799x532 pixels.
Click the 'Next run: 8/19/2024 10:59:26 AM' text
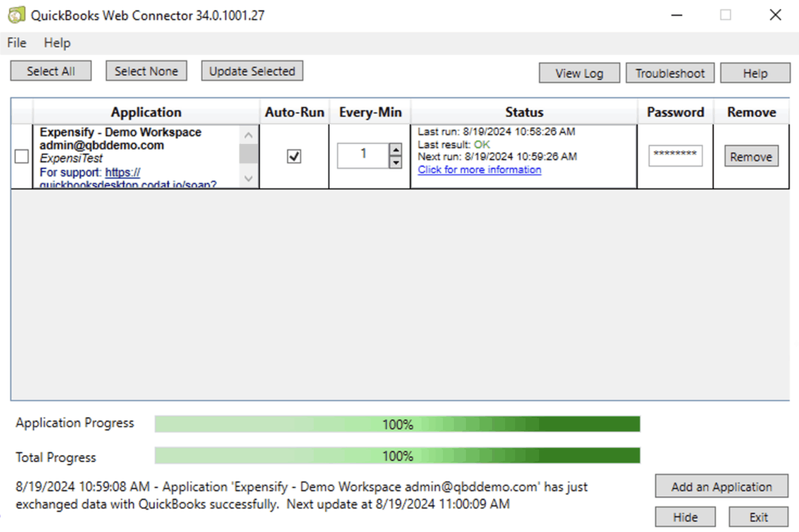click(x=497, y=157)
